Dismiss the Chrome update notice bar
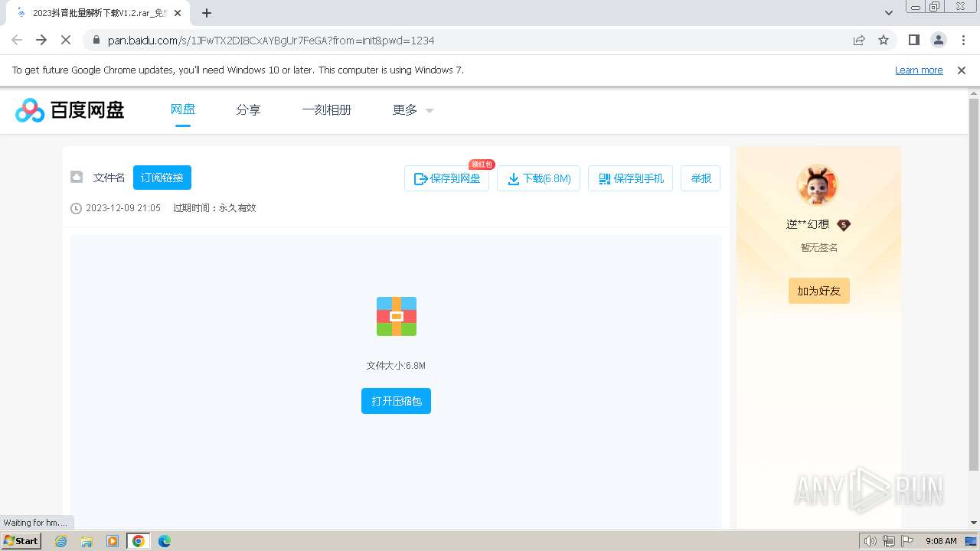 point(962,70)
